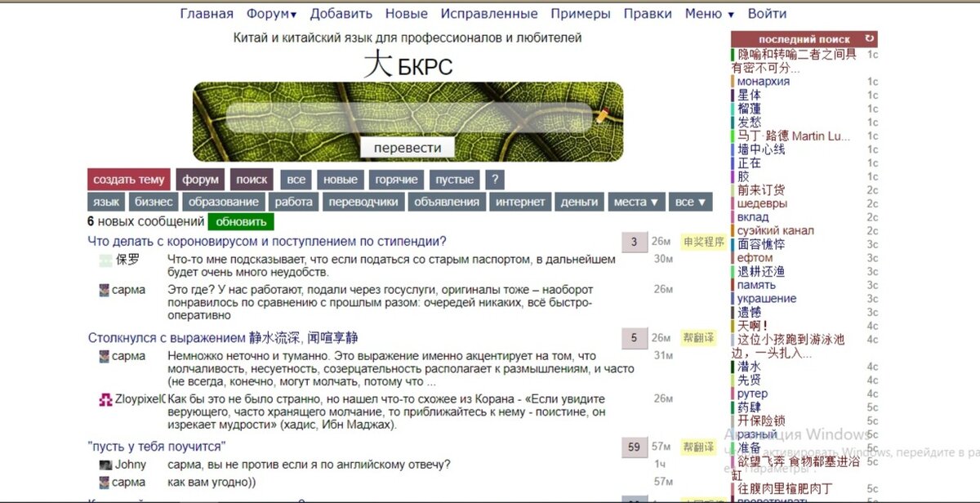Click the 大 БКРС site logo
980x503 pixels.
pyautogui.click(x=407, y=64)
